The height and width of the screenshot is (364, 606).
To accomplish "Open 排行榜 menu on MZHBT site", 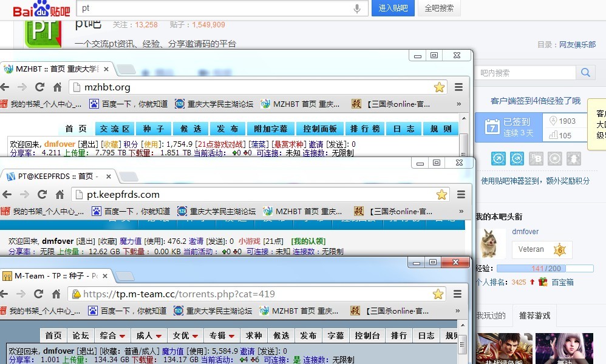I will [x=365, y=129].
